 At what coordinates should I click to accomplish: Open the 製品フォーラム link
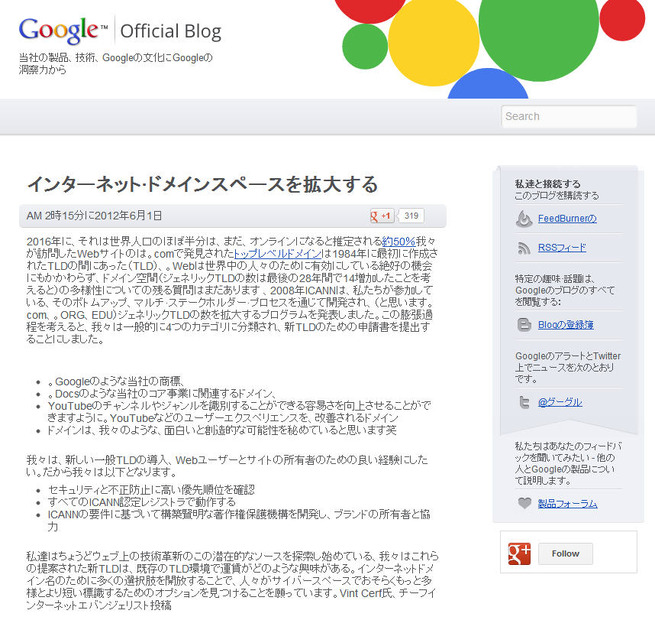(567, 503)
